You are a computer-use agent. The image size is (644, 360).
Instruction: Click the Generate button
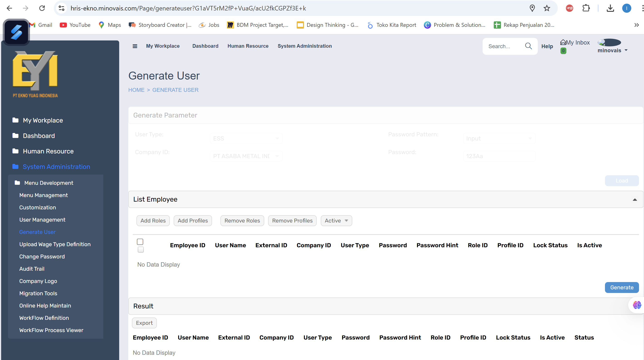coord(622,287)
